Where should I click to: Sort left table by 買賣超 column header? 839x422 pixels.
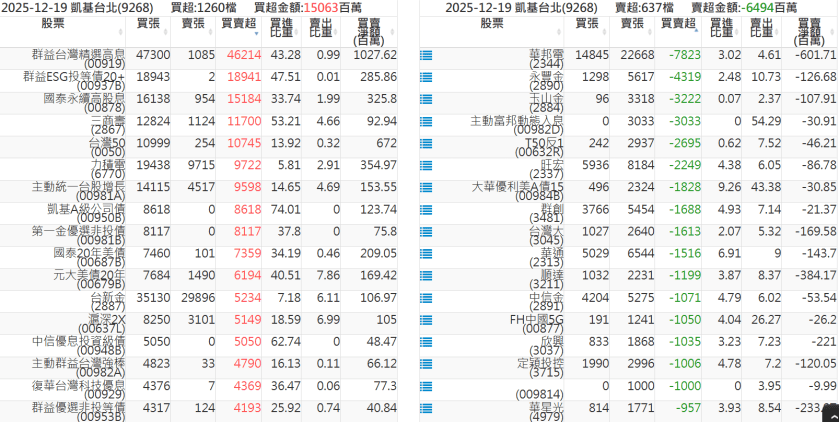click(x=239, y=23)
